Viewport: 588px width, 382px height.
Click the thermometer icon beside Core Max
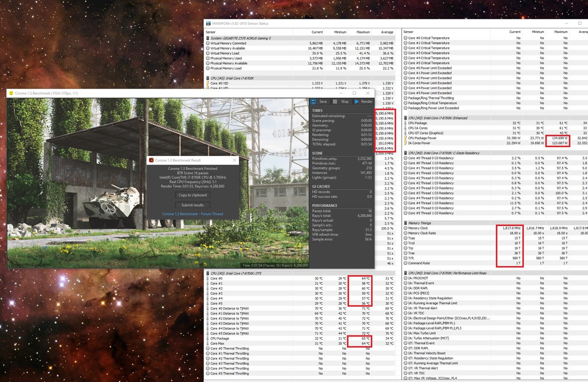[x=208, y=343]
